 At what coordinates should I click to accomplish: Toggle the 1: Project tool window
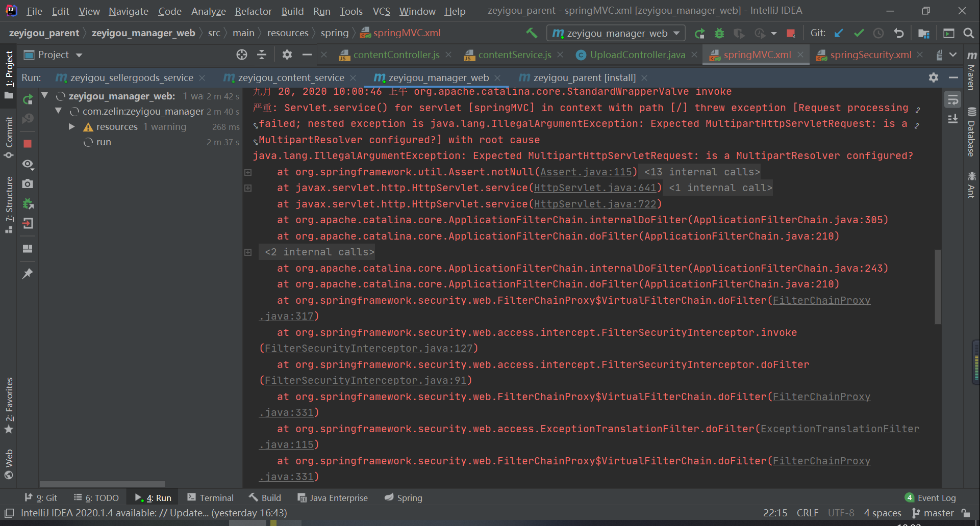[9, 74]
